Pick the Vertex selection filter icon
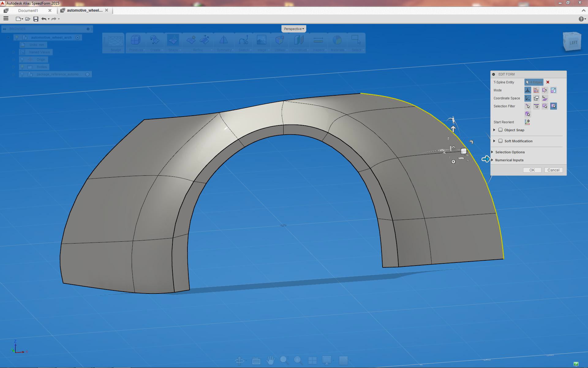The width and height of the screenshot is (588, 368). (528, 106)
